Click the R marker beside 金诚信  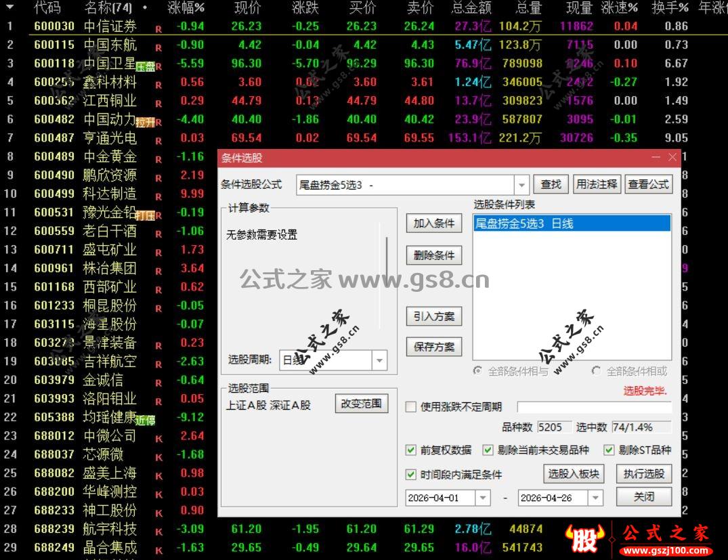pos(158,383)
